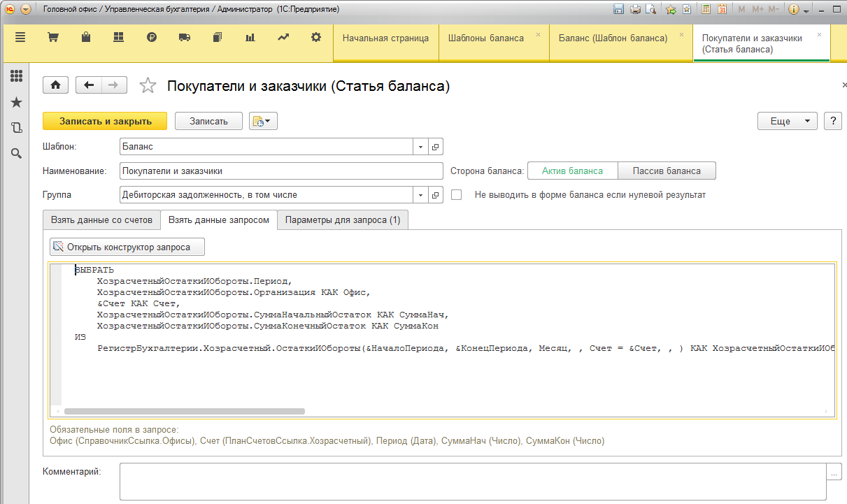Viewport: 847px width, 504px height.
Task: Switch to 'Параметры для запроса (1)' tab
Action: [x=343, y=219]
